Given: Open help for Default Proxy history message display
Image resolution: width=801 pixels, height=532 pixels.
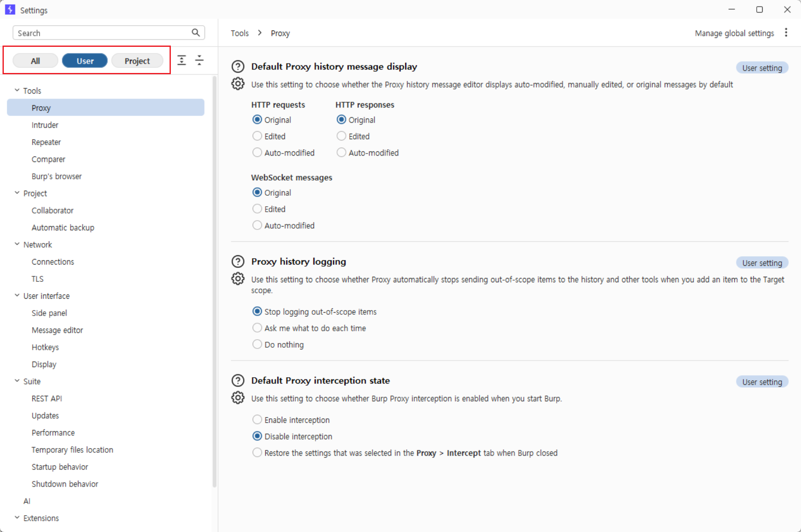Looking at the screenshot, I should pyautogui.click(x=238, y=67).
